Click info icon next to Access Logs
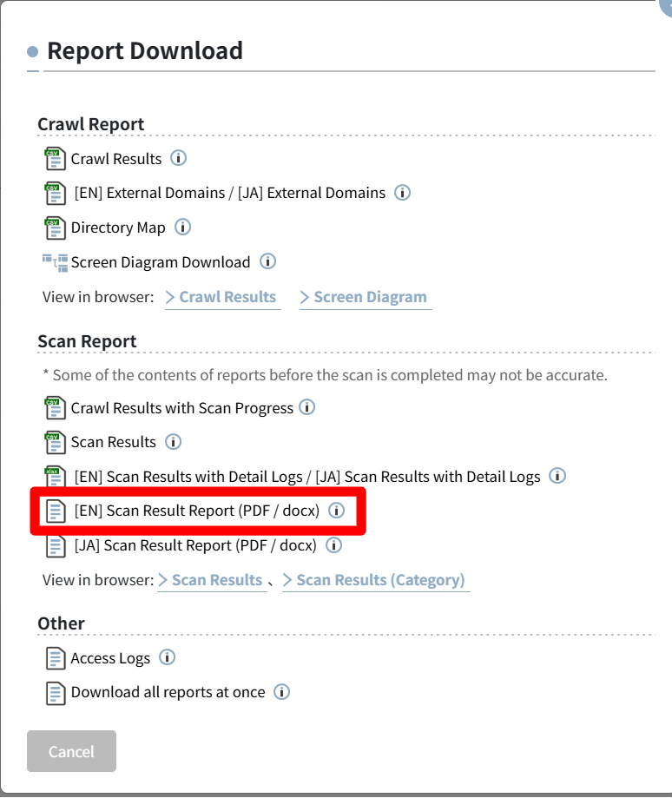 click(167, 657)
